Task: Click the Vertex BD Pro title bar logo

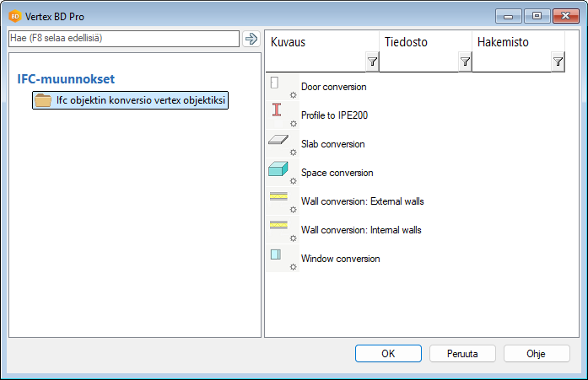Action: (15, 17)
